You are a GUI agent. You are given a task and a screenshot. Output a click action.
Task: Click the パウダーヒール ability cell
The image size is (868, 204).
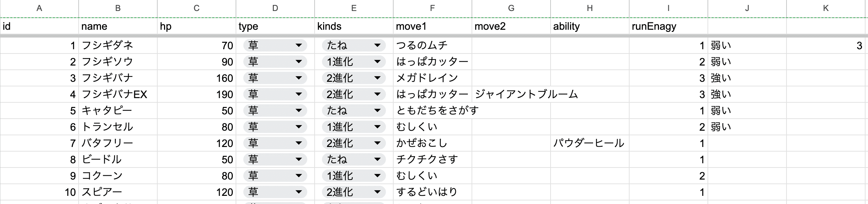[x=590, y=143]
